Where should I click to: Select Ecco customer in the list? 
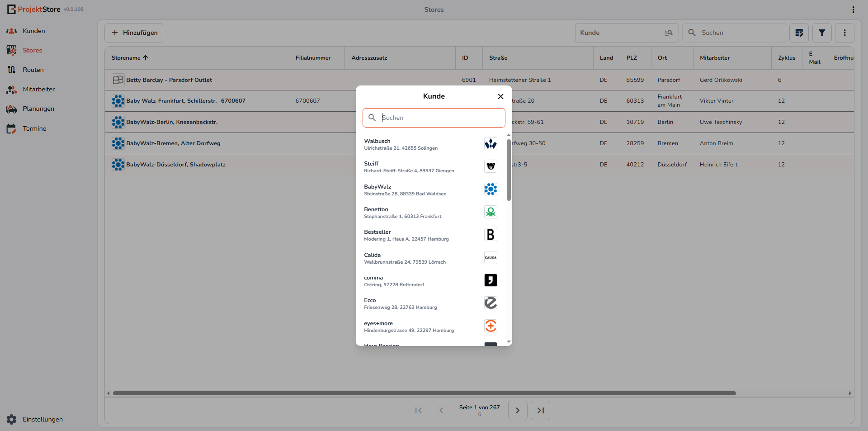[x=430, y=303]
